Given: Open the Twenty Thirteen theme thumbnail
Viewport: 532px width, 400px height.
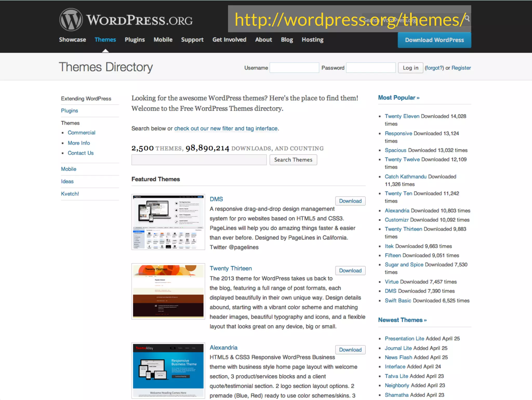Looking at the screenshot, I should (x=168, y=291).
